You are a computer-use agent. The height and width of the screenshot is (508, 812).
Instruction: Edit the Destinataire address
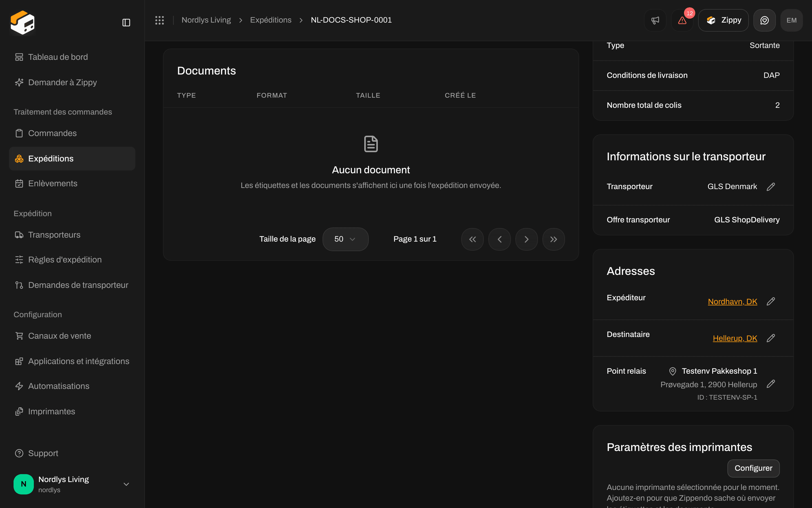(x=771, y=338)
